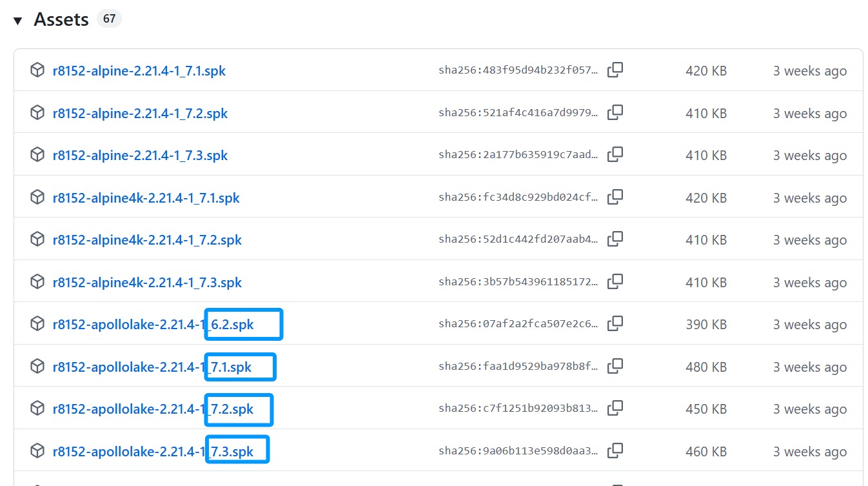This screenshot has width=868, height=486.
Task: Copy sha256 hash for alpine4k 7.1 spk
Action: (x=615, y=197)
